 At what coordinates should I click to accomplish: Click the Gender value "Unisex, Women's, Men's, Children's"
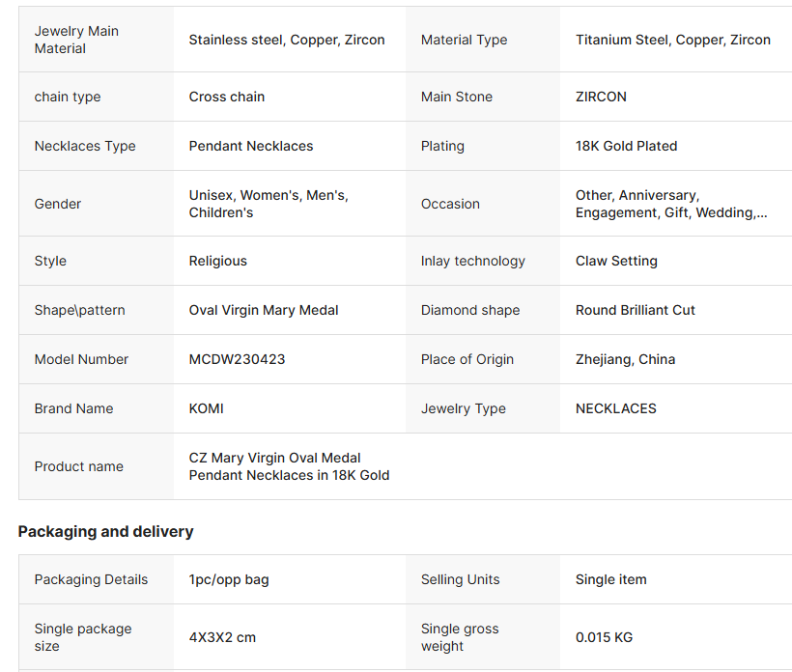point(269,204)
